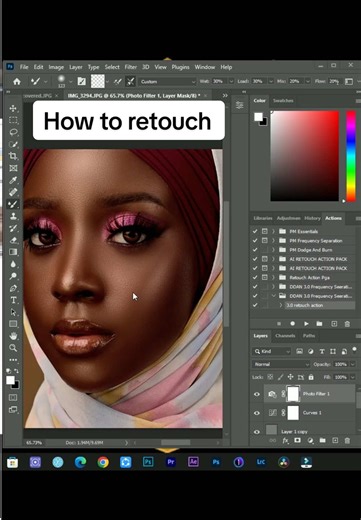This screenshot has height=520, width=361.
Task: Open the brush settings panel icon
Action: pyautogui.click(x=81, y=81)
